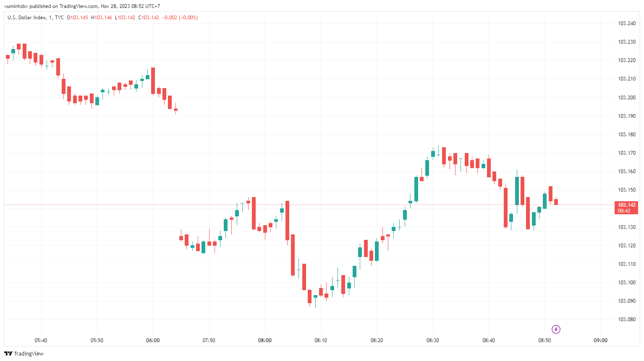Screen dimensions: 644x361
Task: Click the 103.080 price axis label
Action: (627, 319)
